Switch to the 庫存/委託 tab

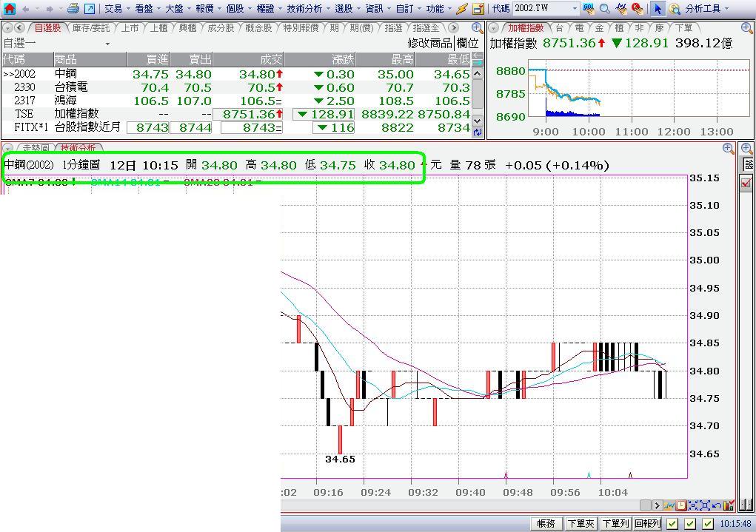(91, 28)
